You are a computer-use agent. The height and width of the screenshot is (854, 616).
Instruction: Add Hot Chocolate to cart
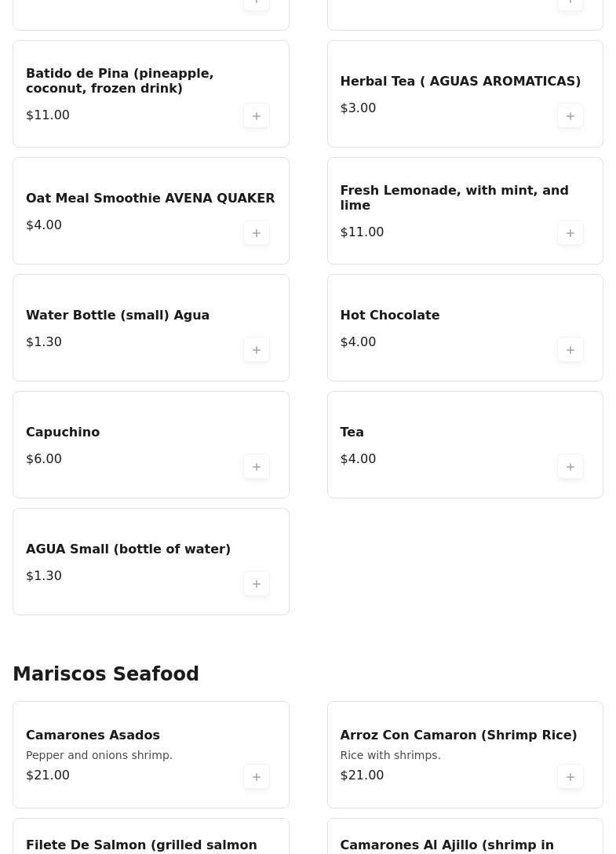570,349
